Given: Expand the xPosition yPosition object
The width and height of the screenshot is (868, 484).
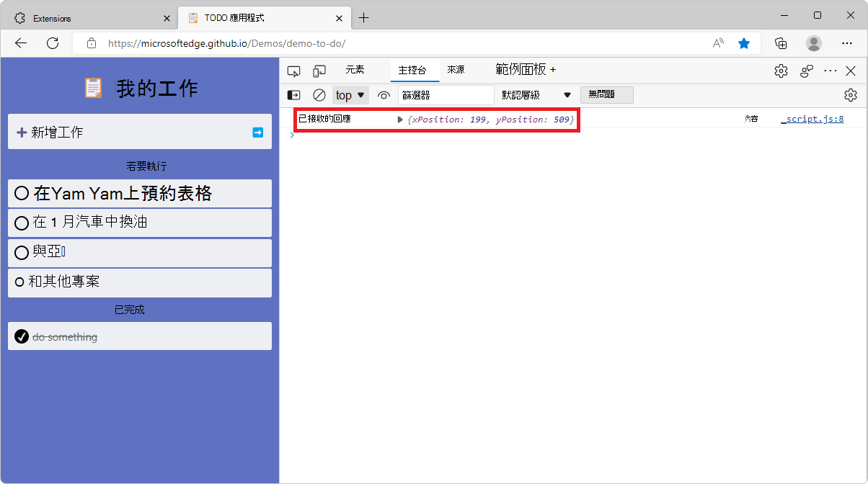Looking at the screenshot, I should point(400,120).
